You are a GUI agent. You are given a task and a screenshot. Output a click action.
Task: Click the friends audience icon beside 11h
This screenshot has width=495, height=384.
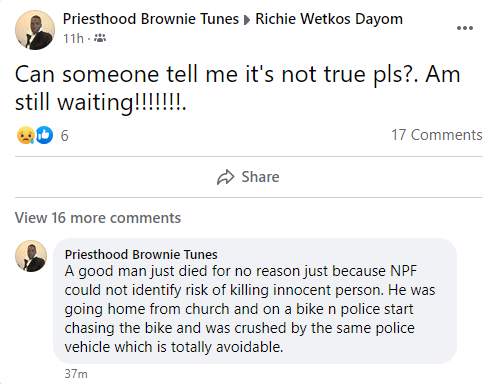coord(100,38)
